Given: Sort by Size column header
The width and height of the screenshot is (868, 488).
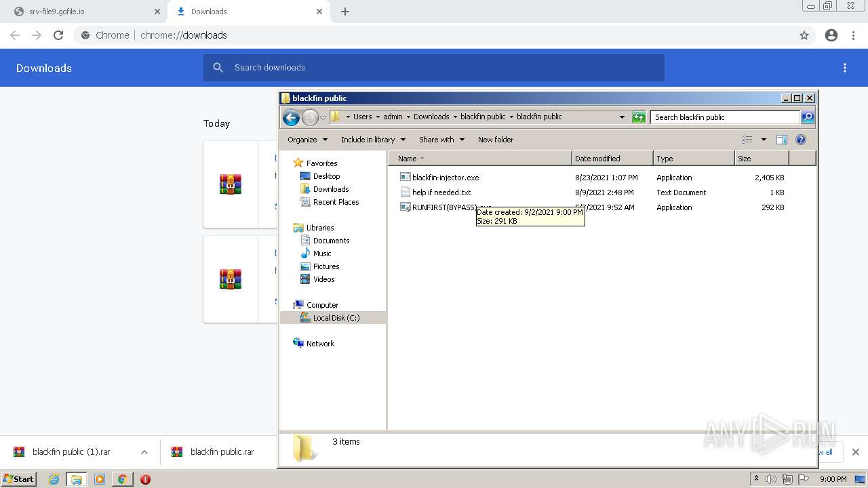Looking at the screenshot, I should pos(762,159).
